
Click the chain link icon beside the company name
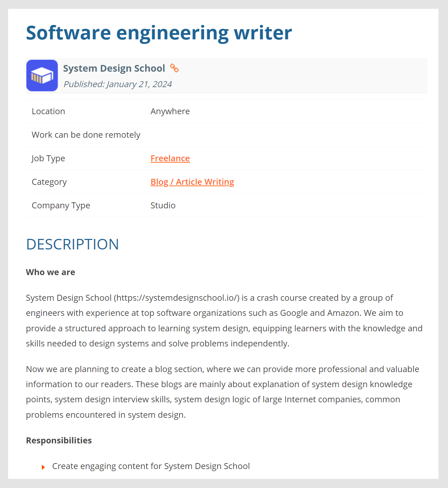coord(174,69)
